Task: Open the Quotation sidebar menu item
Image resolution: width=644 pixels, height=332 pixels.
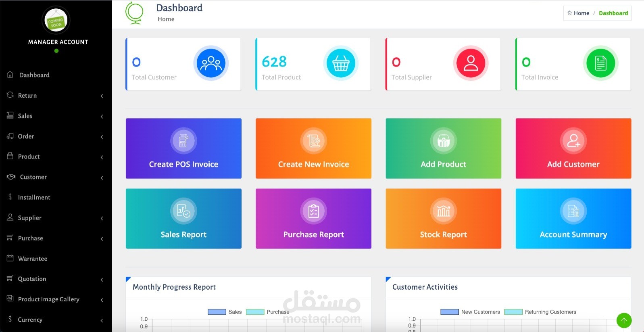Action: point(56,279)
